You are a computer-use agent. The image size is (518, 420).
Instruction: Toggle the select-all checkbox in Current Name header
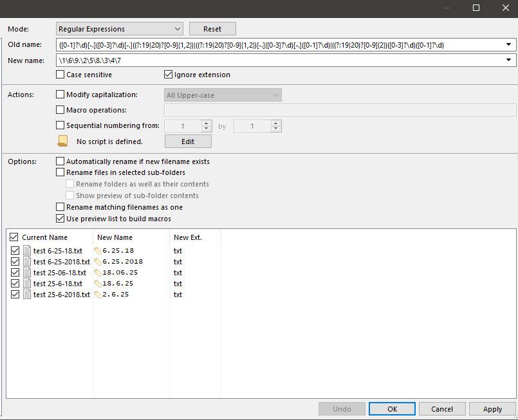tap(14, 237)
